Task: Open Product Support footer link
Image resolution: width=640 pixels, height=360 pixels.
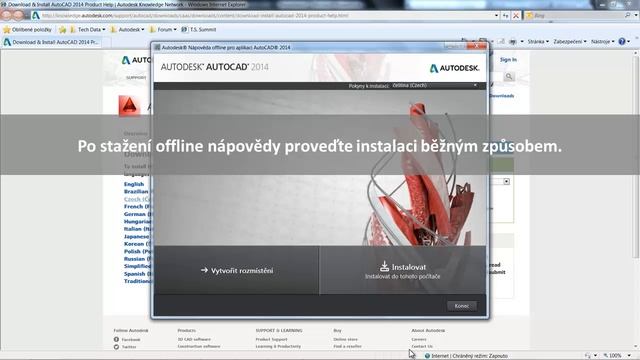Action: (x=271, y=339)
